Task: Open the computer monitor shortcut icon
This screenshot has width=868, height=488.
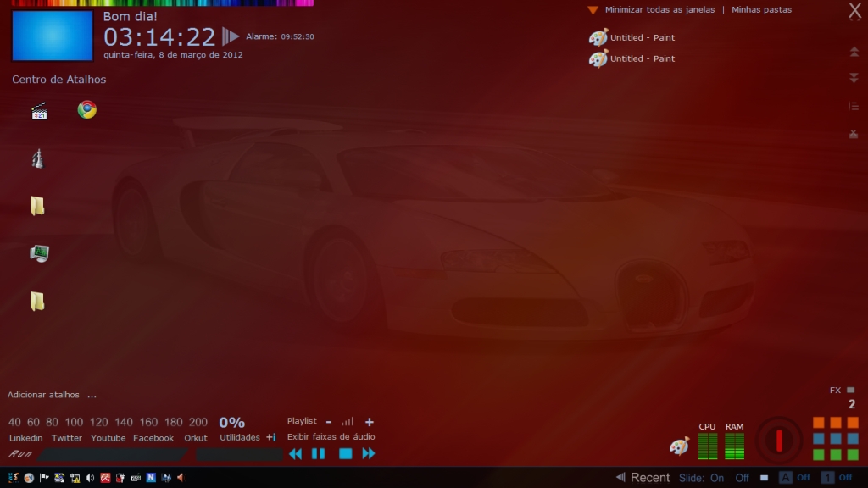Action: click(x=39, y=252)
